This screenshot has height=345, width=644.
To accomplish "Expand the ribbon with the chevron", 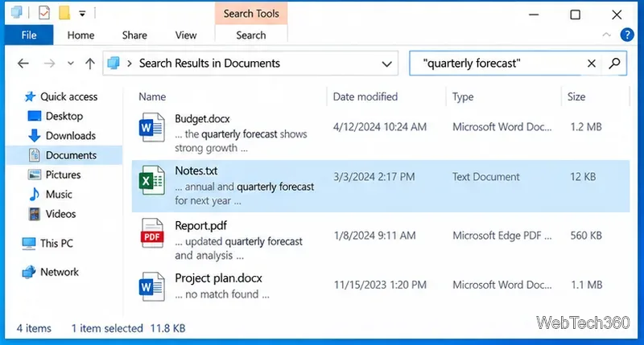I will coord(607,35).
